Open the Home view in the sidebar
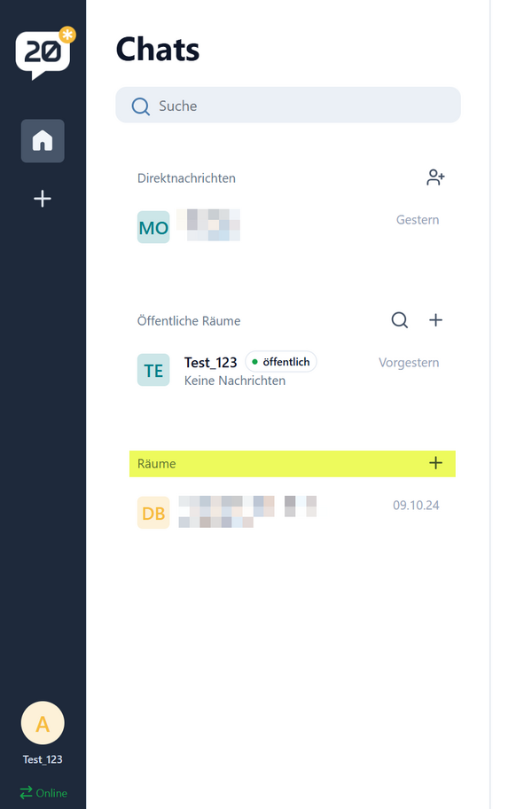The image size is (532, 809). (x=43, y=141)
